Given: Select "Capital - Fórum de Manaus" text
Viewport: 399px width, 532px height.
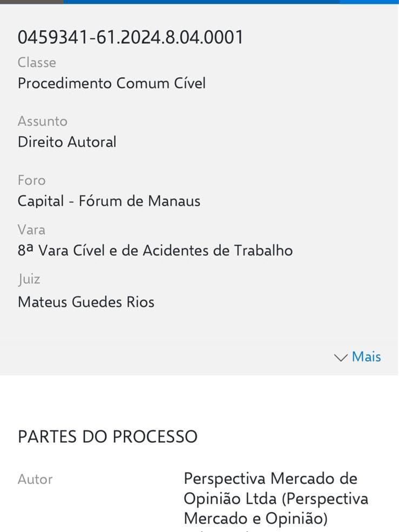Looking at the screenshot, I should tap(109, 201).
